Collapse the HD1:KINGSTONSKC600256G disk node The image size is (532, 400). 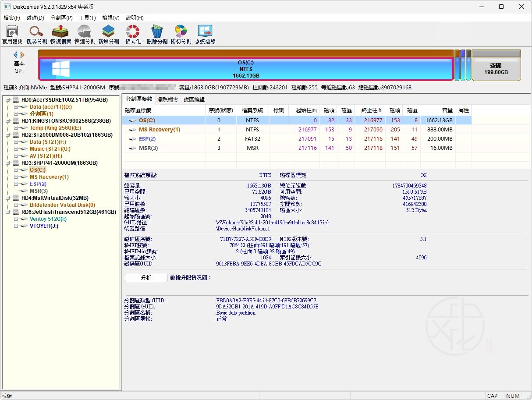[8, 121]
